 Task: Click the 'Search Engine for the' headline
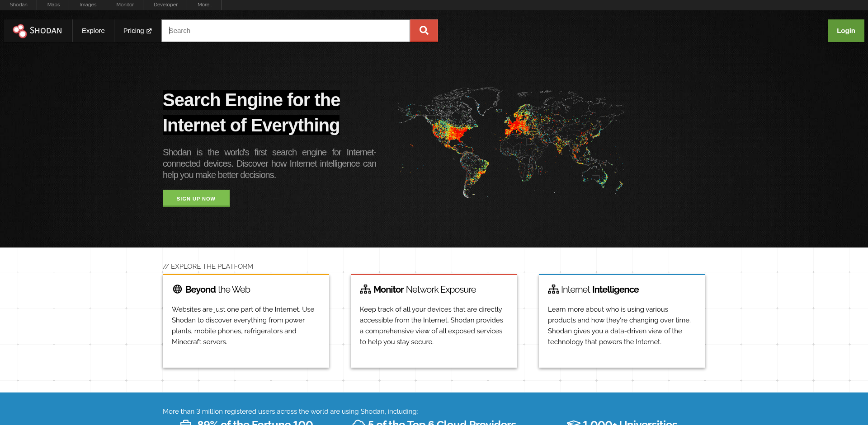click(x=251, y=100)
